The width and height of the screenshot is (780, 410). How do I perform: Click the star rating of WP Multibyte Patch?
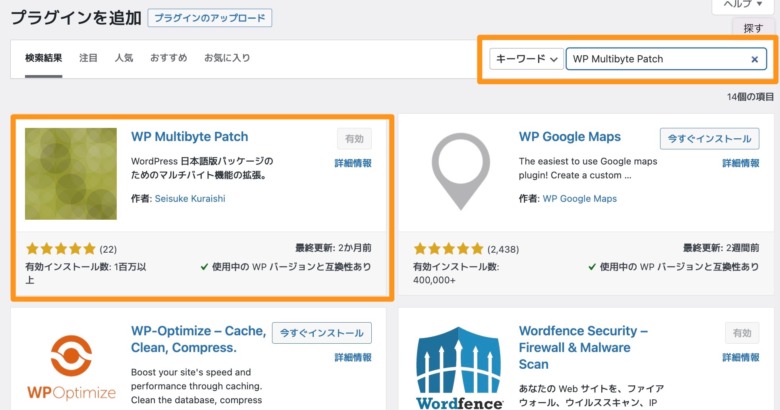click(x=61, y=248)
